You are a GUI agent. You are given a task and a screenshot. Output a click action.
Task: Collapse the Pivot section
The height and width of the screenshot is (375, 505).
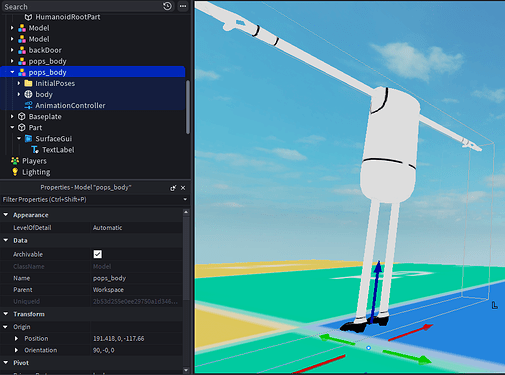[x=6, y=363]
